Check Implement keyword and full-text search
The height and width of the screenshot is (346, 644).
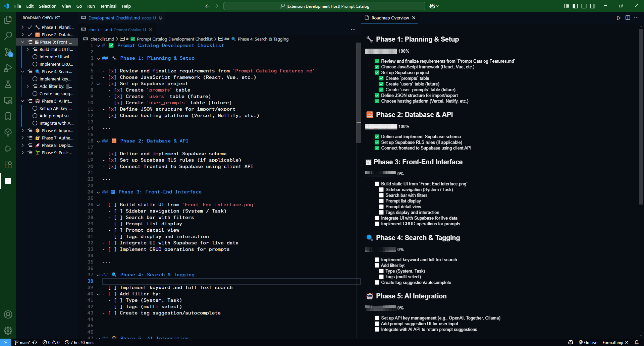pos(377,259)
